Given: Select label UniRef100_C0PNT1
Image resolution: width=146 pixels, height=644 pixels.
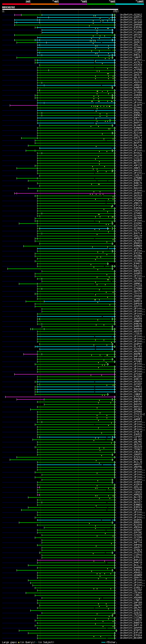Looking at the screenshot, I should [x=131, y=387].
